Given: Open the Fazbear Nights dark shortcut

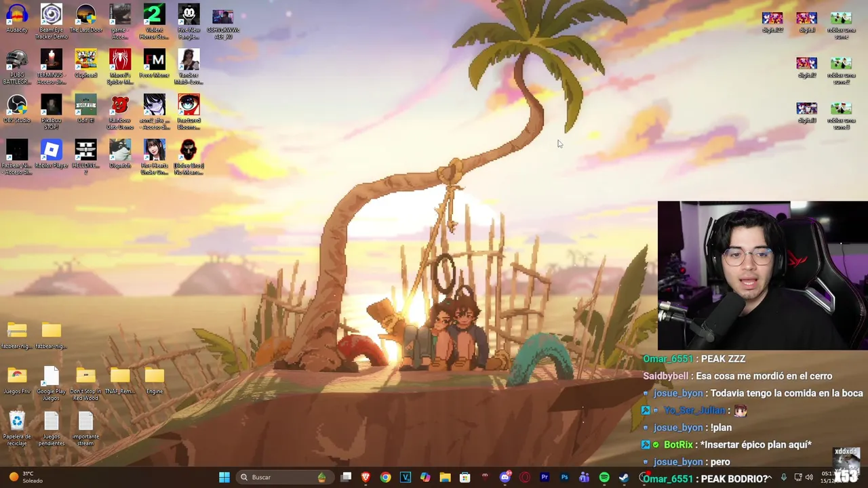Looking at the screenshot, I should (17, 158).
